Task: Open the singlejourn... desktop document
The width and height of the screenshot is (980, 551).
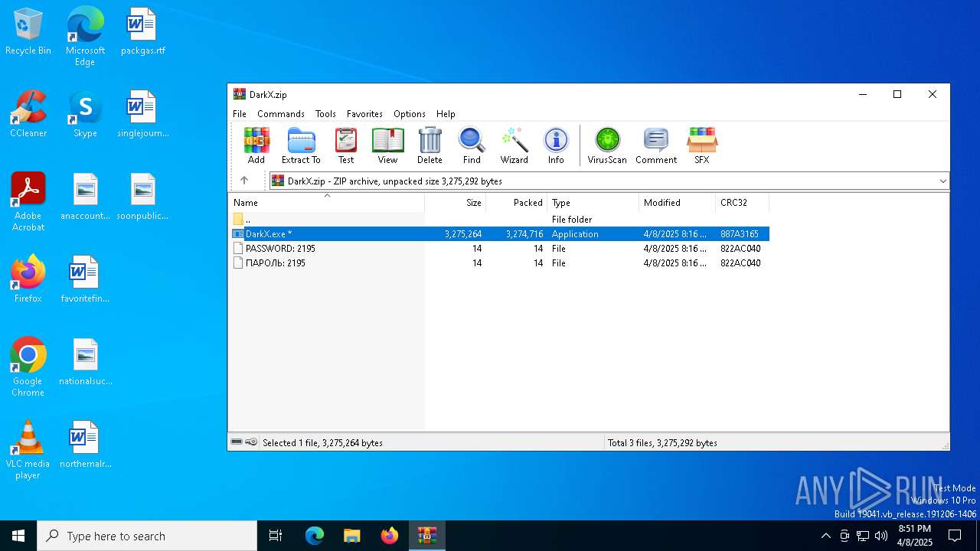Action: point(142,114)
